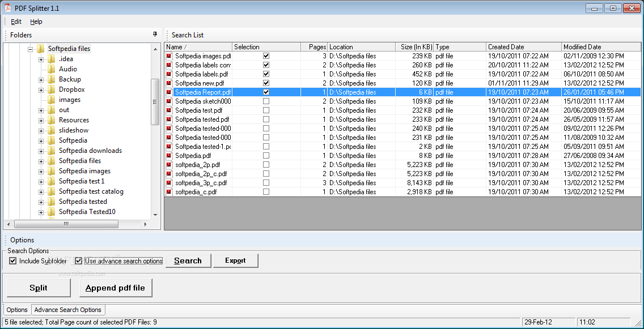Expand the Resources folder node

[x=41, y=121]
